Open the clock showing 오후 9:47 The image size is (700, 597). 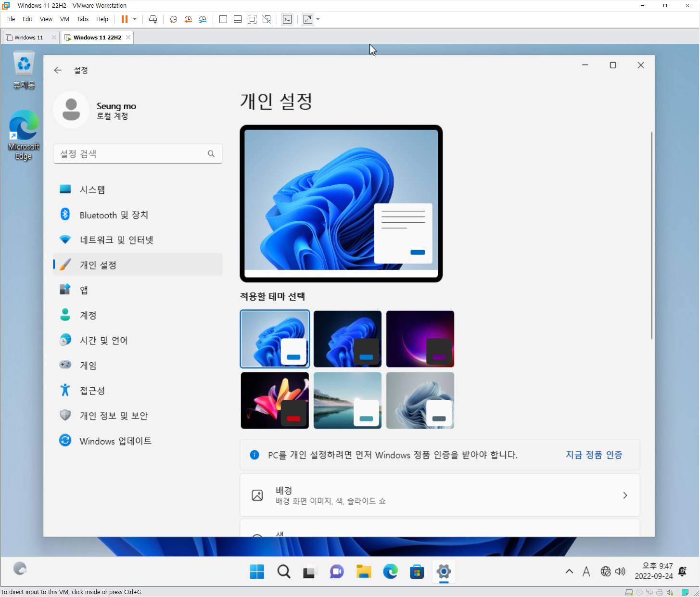(x=654, y=571)
